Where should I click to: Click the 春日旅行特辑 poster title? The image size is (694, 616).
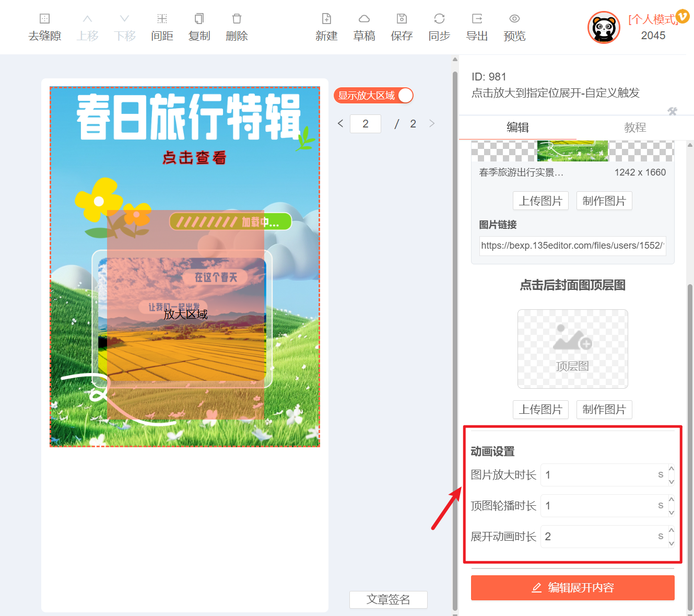pos(189,117)
